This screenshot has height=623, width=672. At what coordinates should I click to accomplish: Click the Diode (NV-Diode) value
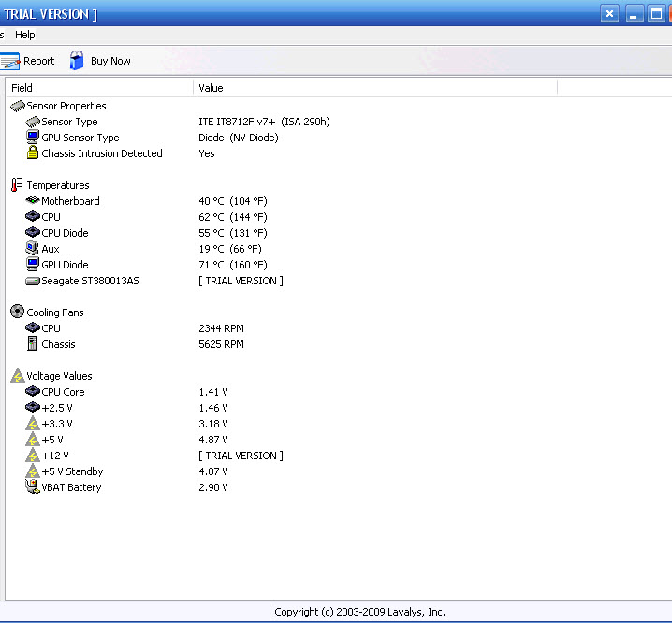tap(239, 138)
